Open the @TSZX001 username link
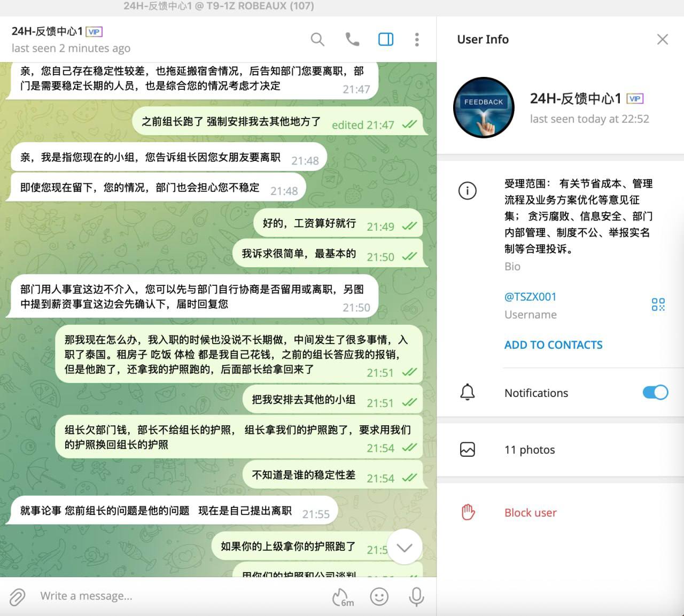 click(530, 297)
